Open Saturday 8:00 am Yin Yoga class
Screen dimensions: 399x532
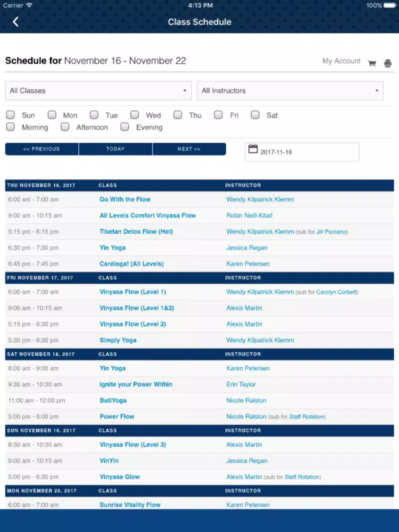[x=112, y=368]
